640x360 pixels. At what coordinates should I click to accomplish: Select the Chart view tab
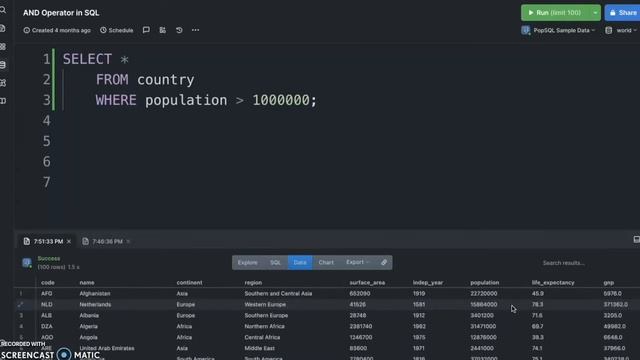click(326, 262)
